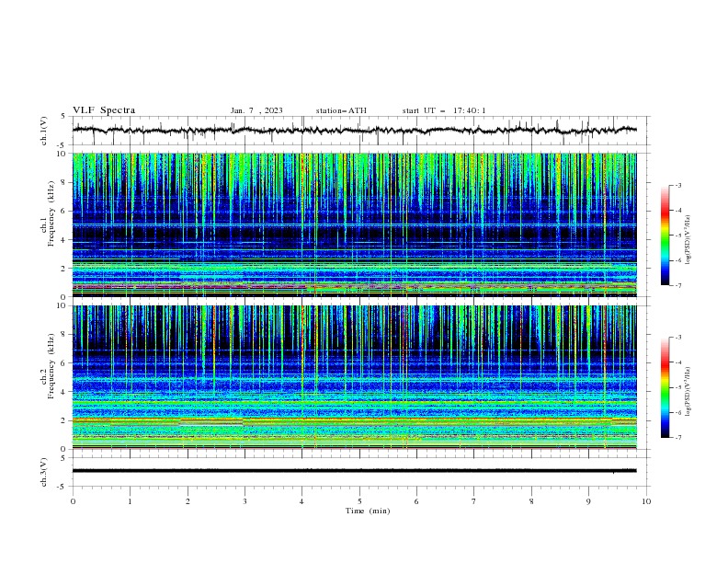Select the date text "Jan. 7, 2023"
The image size is (728, 563).
click(x=256, y=110)
